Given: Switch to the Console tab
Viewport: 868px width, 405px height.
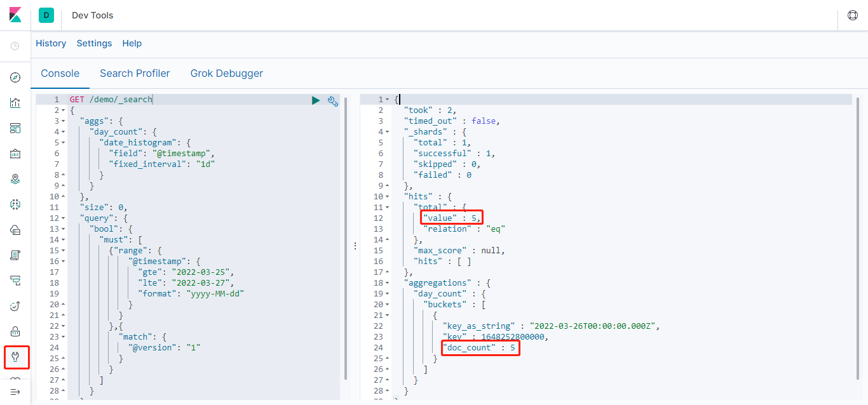Looking at the screenshot, I should [x=60, y=73].
